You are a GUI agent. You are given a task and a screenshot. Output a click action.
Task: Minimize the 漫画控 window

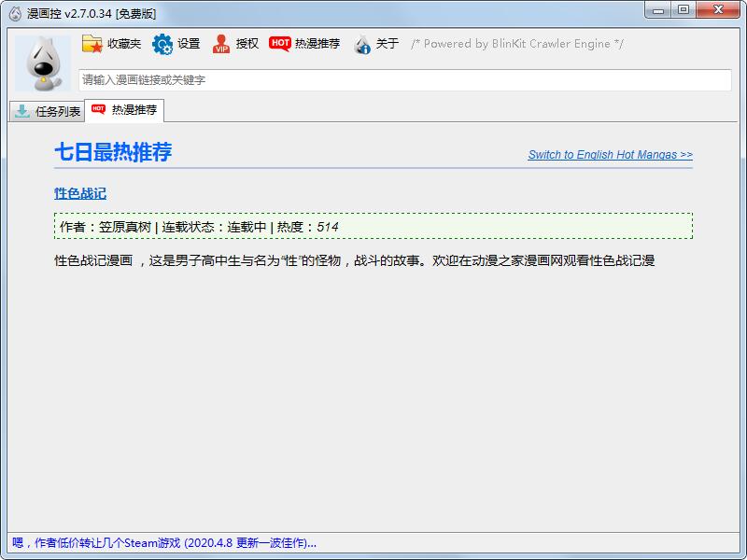click(x=659, y=9)
